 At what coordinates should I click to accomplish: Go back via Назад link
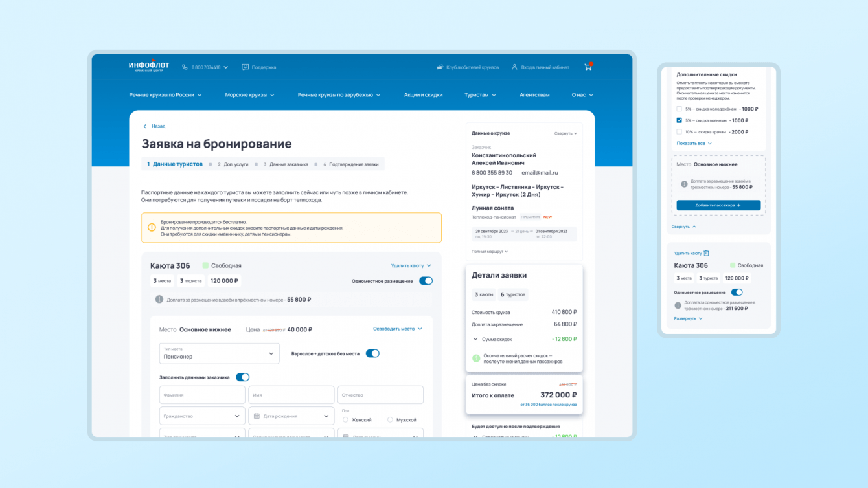[159, 126]
